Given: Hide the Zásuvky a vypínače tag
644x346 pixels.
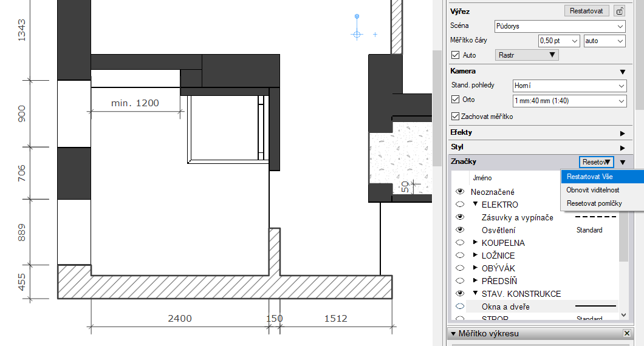Looking at the screenshot, I should 460,217.
